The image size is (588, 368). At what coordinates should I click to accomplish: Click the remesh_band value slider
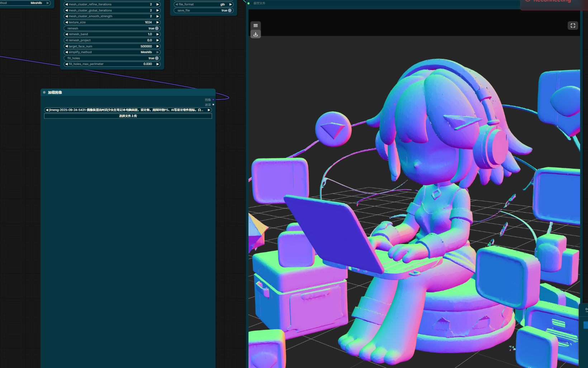(112, 34)
